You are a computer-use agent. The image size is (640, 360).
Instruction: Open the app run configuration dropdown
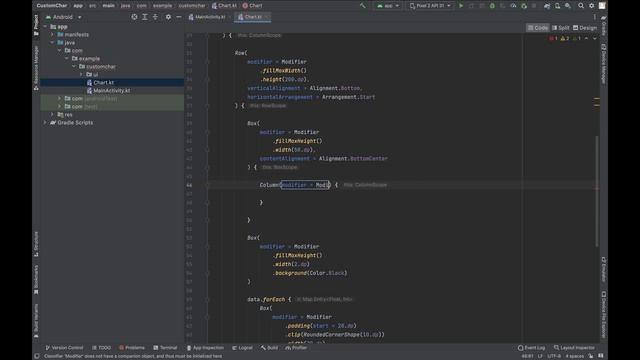388,6
